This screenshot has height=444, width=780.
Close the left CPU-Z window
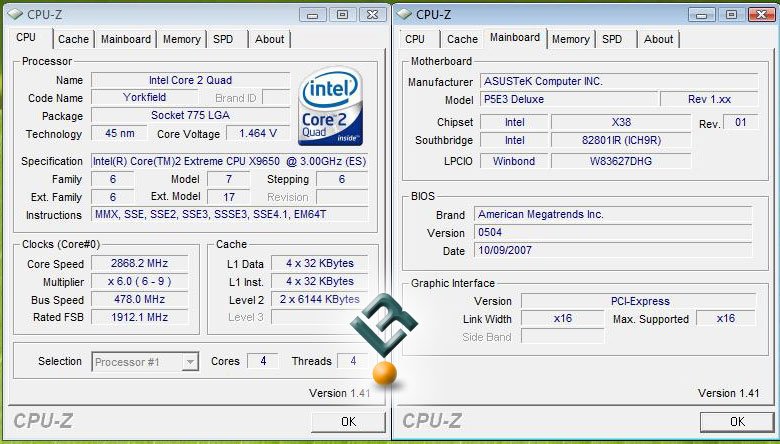pos(373,14)
